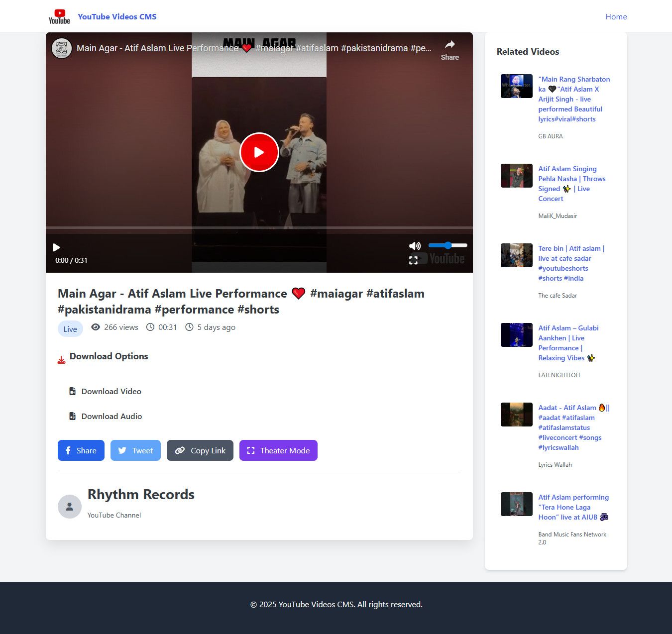Click The cafe Sadar channel name
Screen dimensions: 672x634
(x=558, y=295)
